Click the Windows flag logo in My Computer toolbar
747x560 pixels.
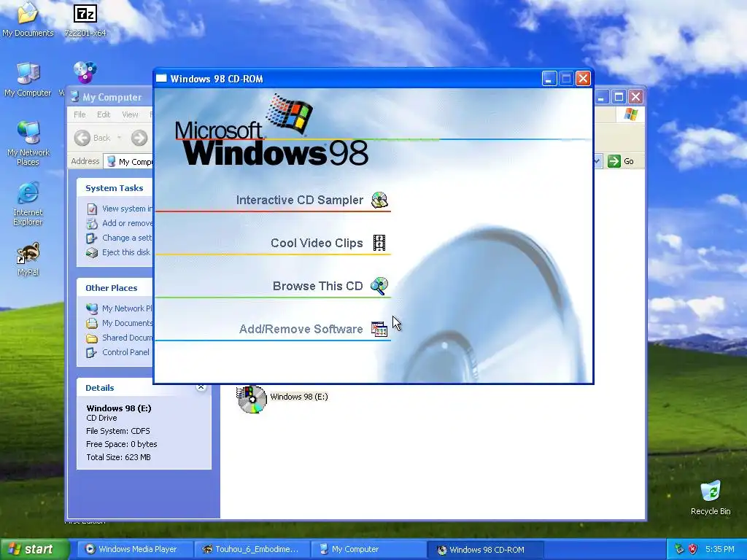(630, 114)
